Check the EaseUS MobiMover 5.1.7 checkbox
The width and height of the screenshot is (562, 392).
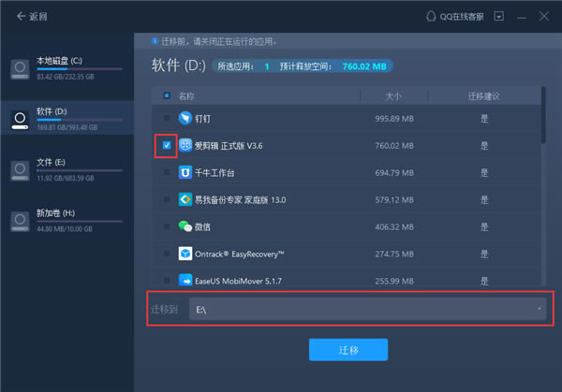point(167,281)
